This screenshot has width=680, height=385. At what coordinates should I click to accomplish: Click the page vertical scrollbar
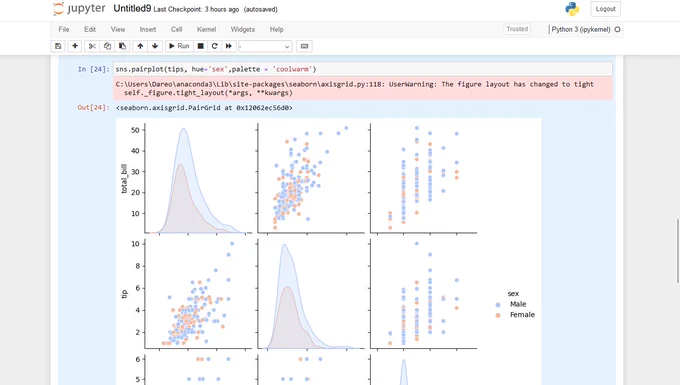tap(678, 251)
